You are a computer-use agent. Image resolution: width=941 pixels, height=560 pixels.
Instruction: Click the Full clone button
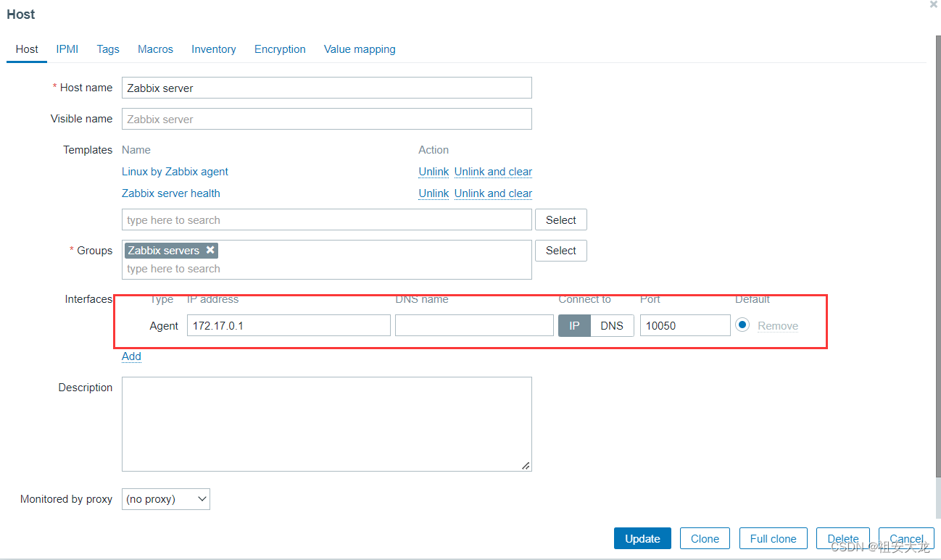coord(774,538)
